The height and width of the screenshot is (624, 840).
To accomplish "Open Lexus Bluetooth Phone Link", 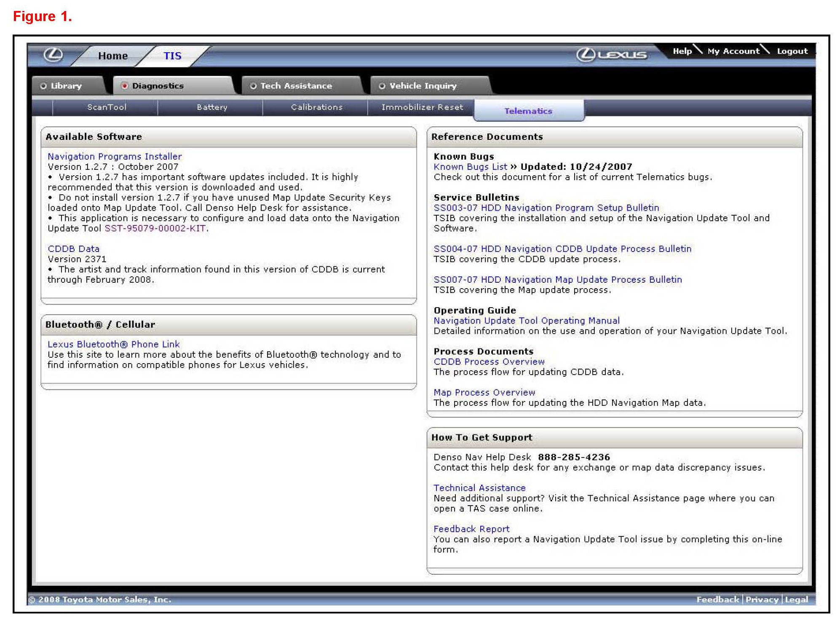I will (x=113, y=344).
